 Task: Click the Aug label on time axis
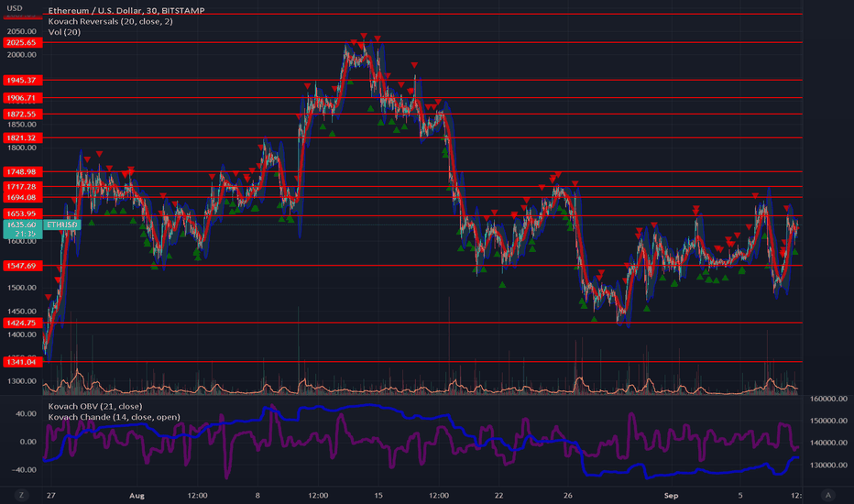[137, 495]
